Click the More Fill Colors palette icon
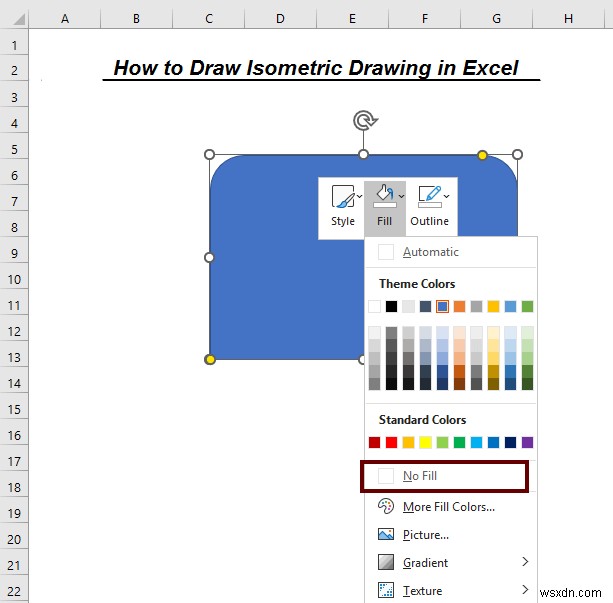The height and width of the screenshot is (603, 613). [x=386, y=506]
